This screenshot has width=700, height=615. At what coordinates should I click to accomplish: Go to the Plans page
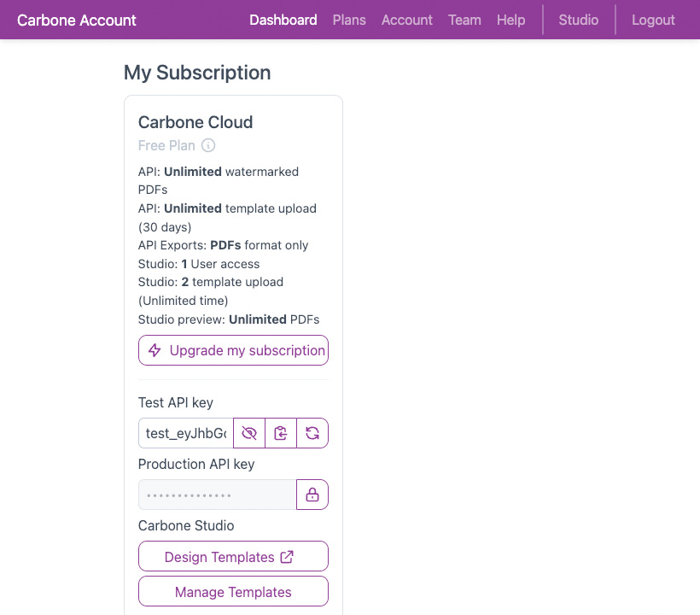[x=349, y=20]
